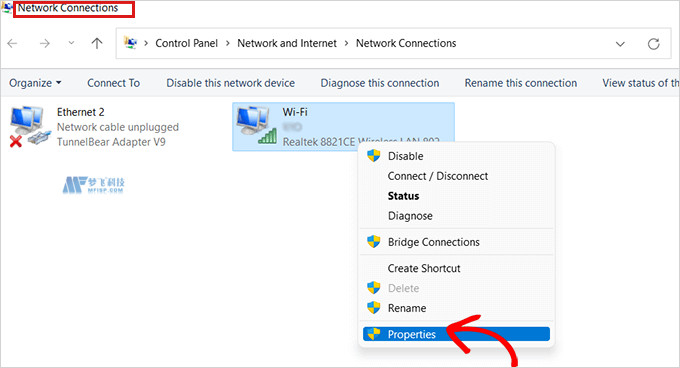Click the forward navigation arrow
This screenshot has height=368, width=680.
(x=44, y=43)
